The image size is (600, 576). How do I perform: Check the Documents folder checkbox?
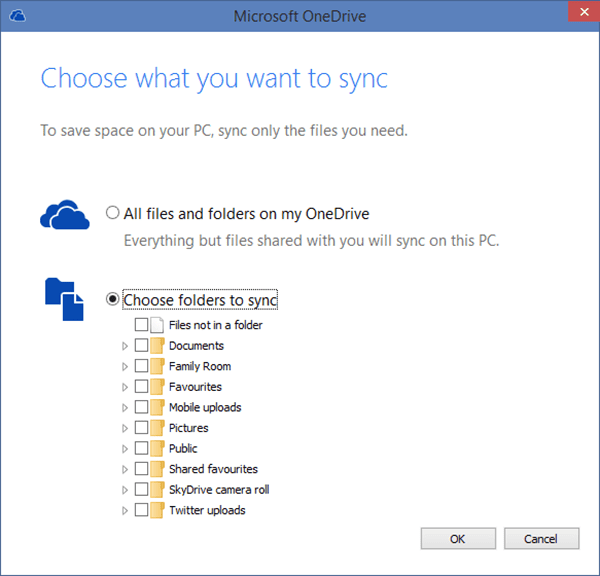tap(142, 345)
